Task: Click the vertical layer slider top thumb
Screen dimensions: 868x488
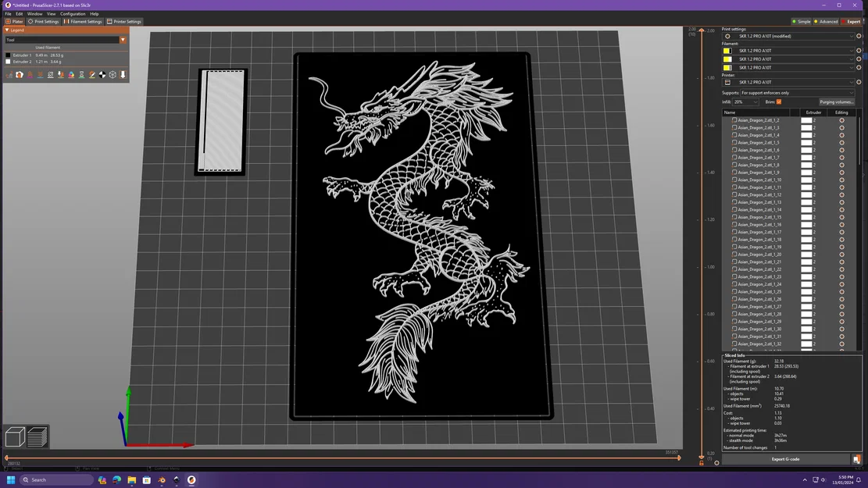Action: 702,30
